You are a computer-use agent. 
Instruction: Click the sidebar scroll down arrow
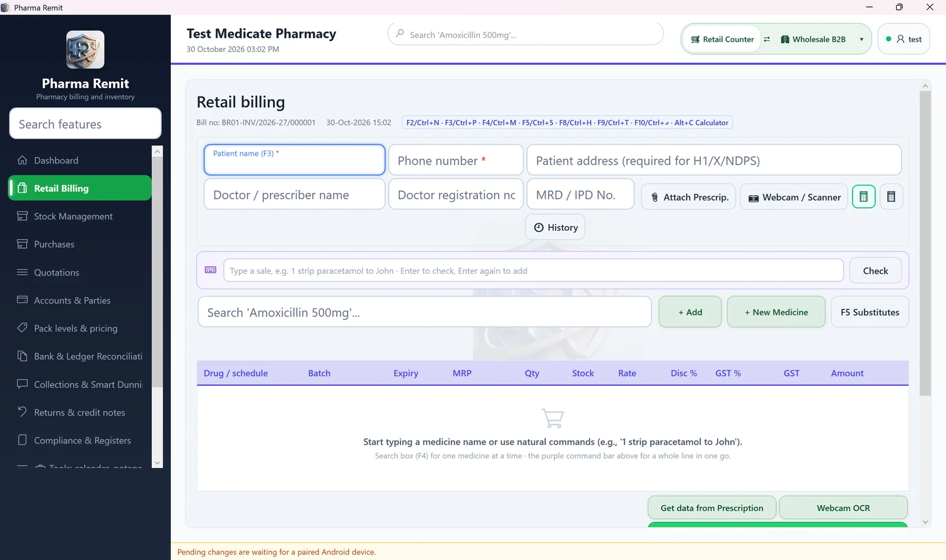point(158,463)
